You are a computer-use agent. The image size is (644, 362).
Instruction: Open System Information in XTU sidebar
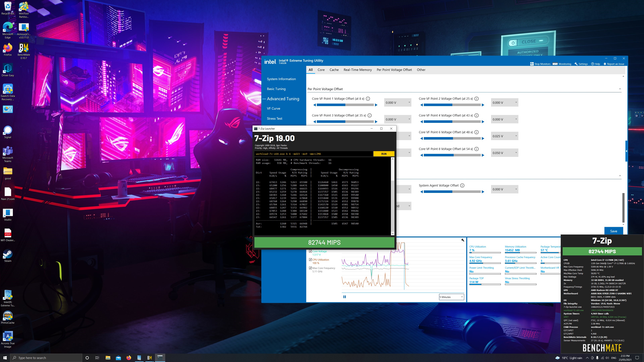[x=281, y=79]
